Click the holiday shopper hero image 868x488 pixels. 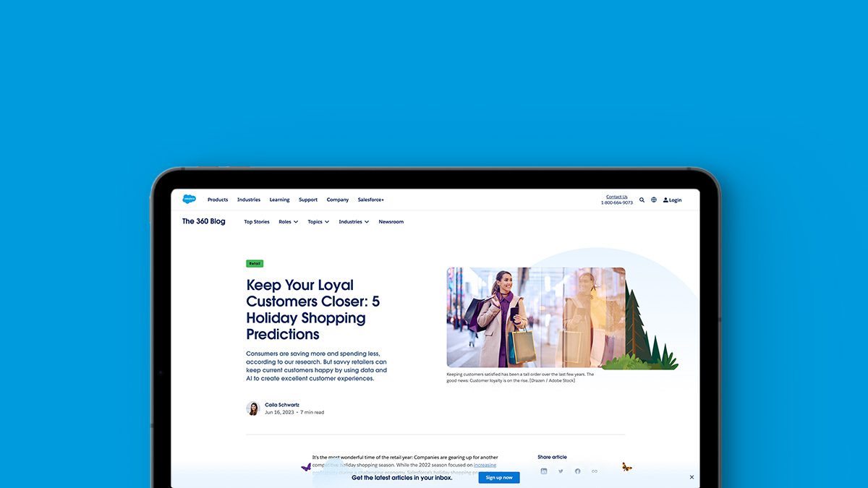[536, 317]
